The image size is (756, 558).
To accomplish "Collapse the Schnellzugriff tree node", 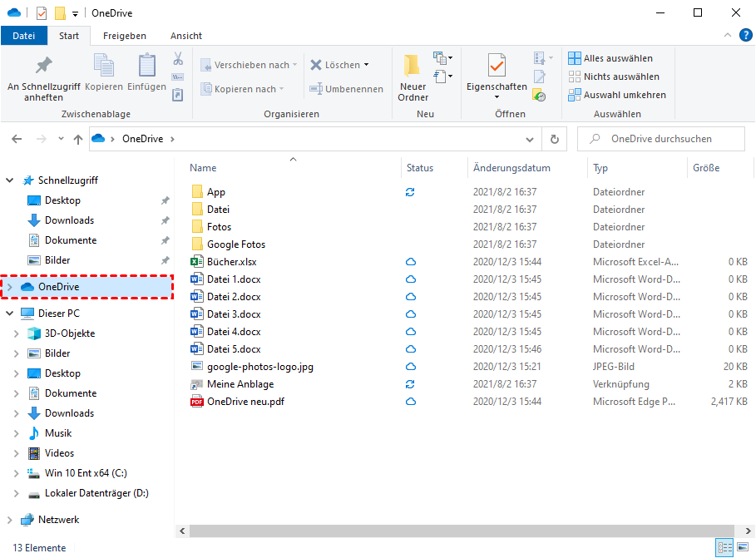I will coord(10,180).
